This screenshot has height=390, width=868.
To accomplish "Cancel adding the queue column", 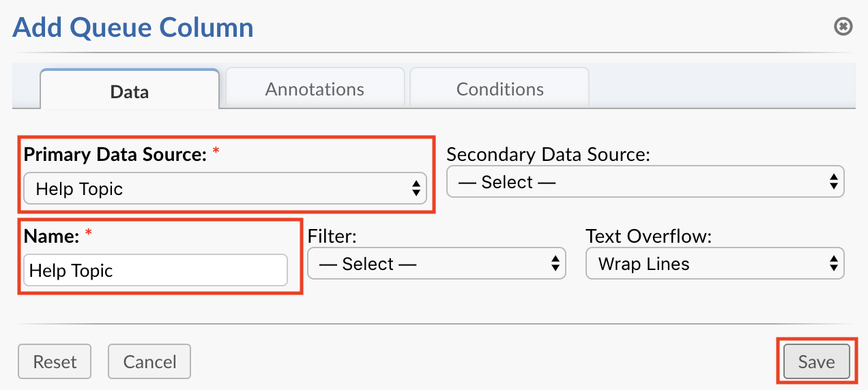I will [x=149, y=361].
